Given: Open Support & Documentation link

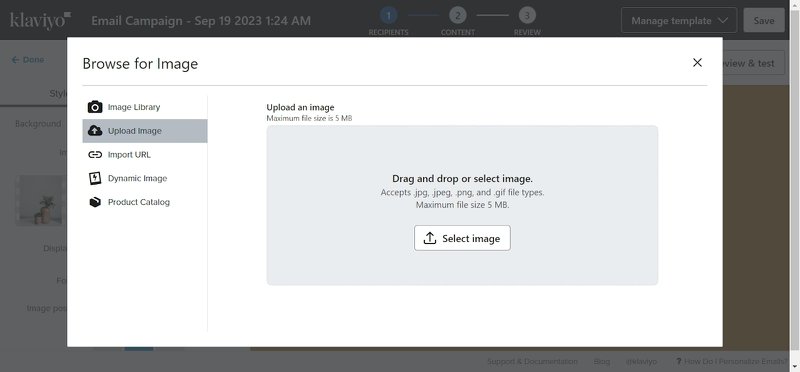Looking at the screenshot, I should [x=532, y=361].
